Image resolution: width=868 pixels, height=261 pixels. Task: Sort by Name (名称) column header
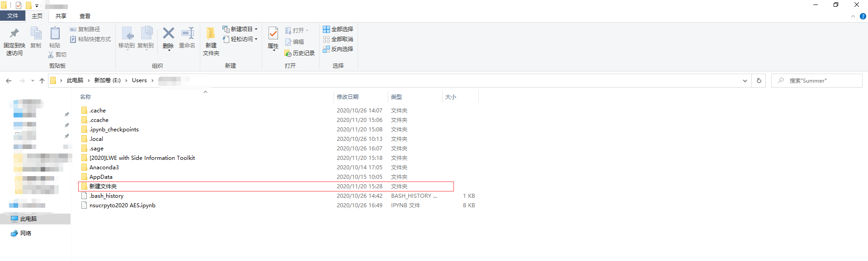pos(85,97)
